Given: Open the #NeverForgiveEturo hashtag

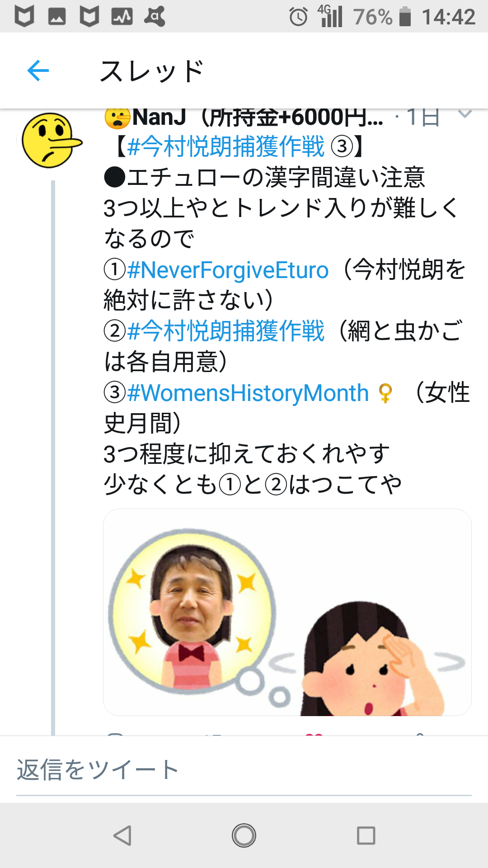Looking at the screenshot, I should 228,270.
